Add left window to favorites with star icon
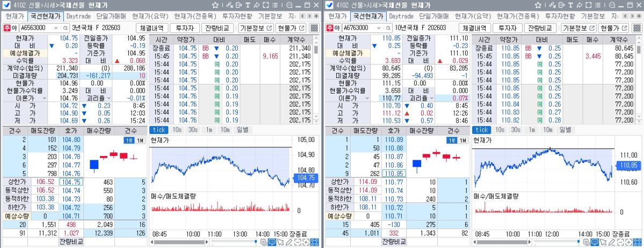Screen dimensions: 644x248 pyautogui.click(x=215, y=5)
